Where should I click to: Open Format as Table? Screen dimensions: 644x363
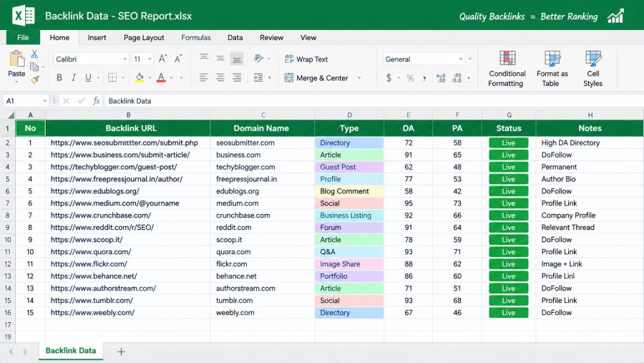552,69
